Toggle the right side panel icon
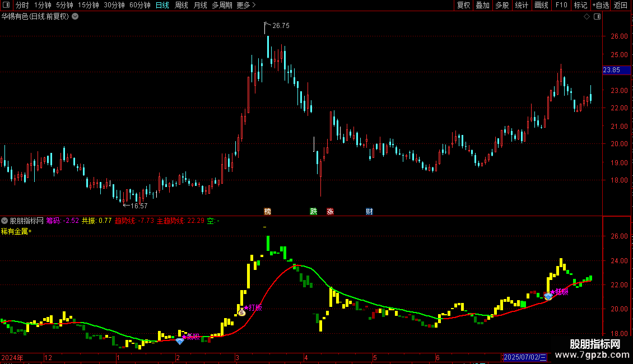 [597, 17]
